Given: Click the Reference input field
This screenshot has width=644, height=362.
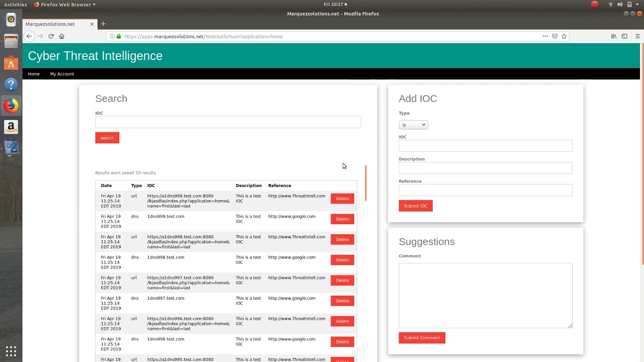Looking at the screenshot, I should point(486,190).
